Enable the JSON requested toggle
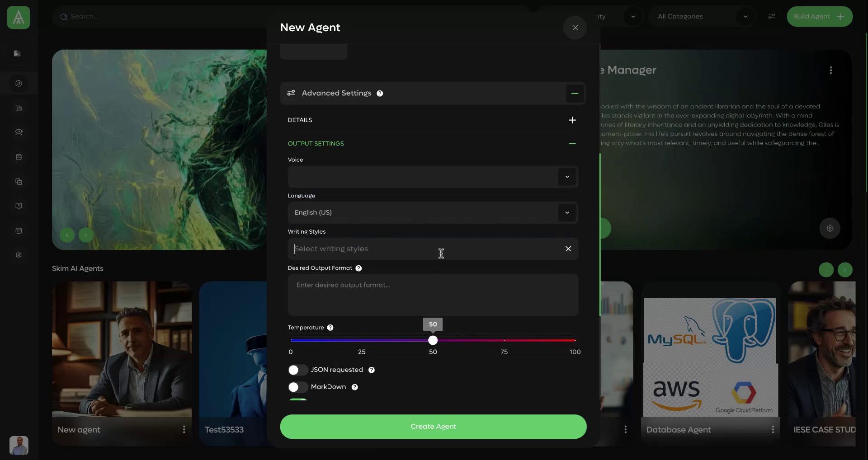868x460 pixels. (297, 370)
